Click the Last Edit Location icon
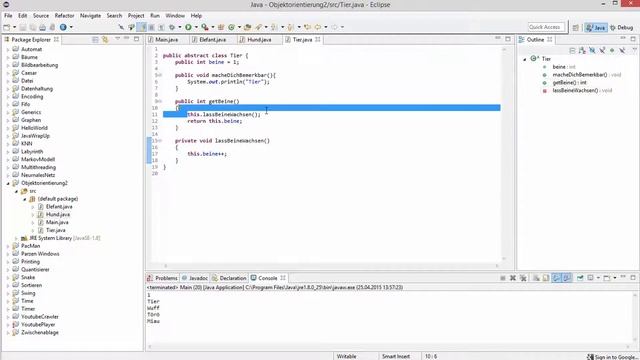Image resolution: width=640 pixels, height=360 pixels. 308,27
